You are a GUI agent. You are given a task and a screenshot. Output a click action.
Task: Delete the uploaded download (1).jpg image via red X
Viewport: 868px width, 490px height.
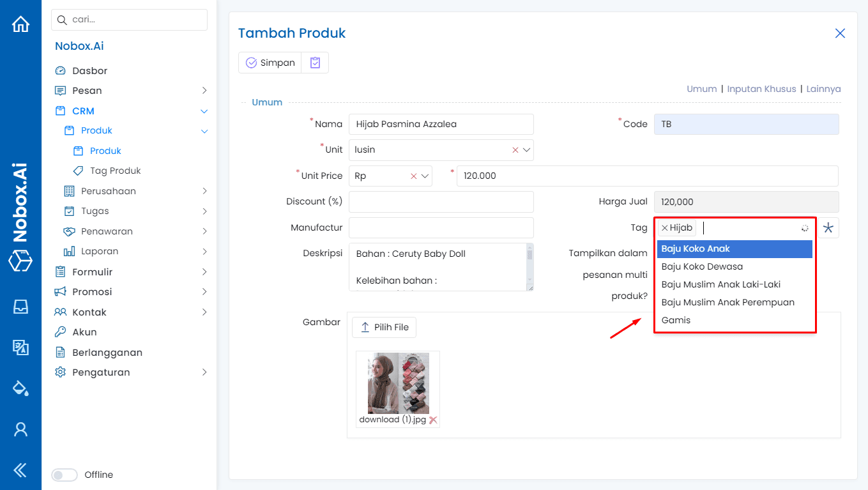coord(434,420)
